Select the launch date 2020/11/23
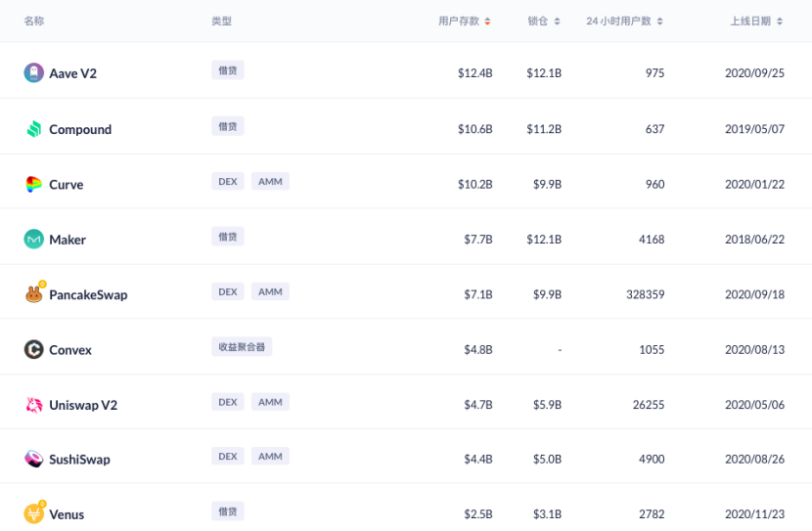 click(754, 514)
